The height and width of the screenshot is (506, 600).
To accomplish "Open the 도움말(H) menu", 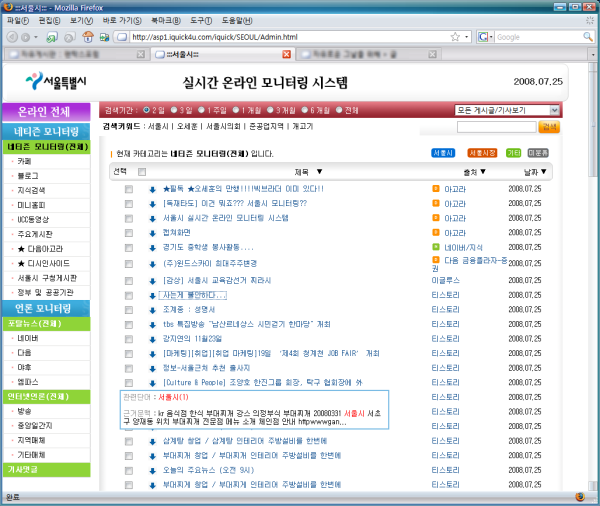I will (x=237, y=21).
